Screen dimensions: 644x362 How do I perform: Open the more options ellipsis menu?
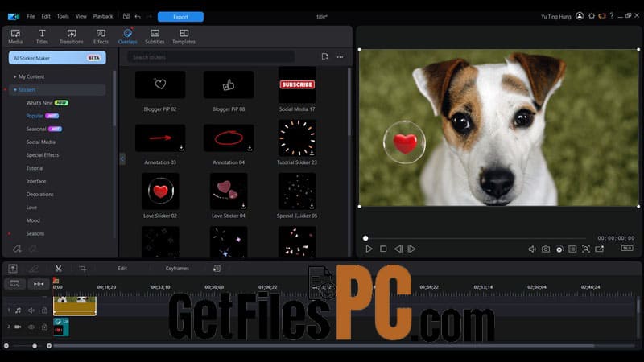pyautogui.click(x=340, y=57)
